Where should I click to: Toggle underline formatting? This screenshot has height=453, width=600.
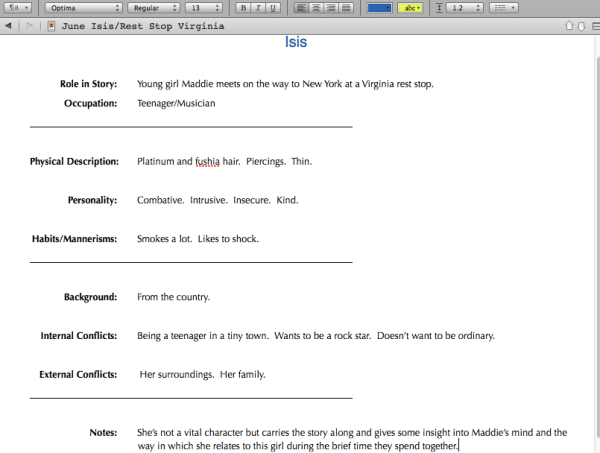(x=273, y=8)
